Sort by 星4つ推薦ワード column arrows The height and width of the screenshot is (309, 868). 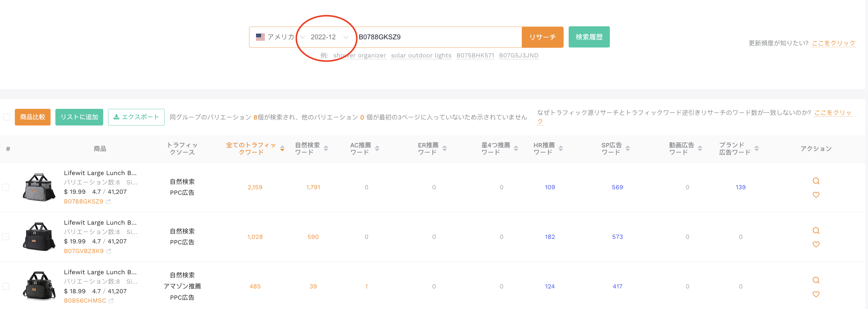[x=516, y=148]
